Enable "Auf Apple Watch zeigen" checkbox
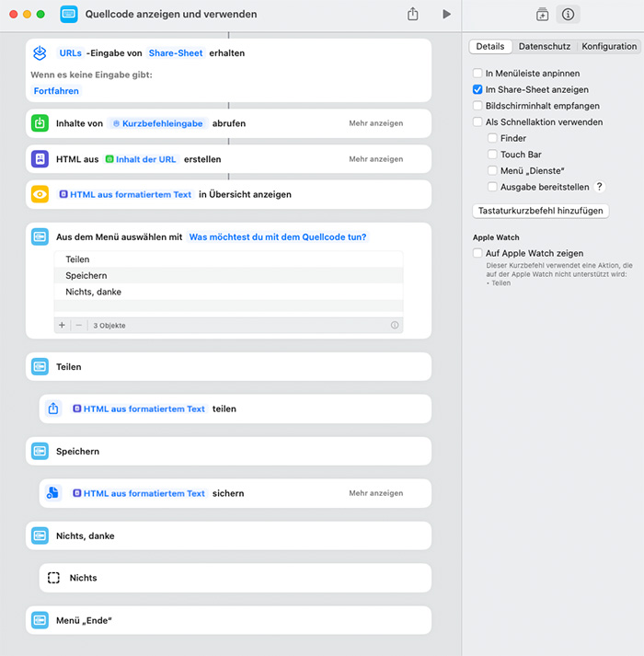Viewport: 644px width, 656px height. (x=477, y=253)
